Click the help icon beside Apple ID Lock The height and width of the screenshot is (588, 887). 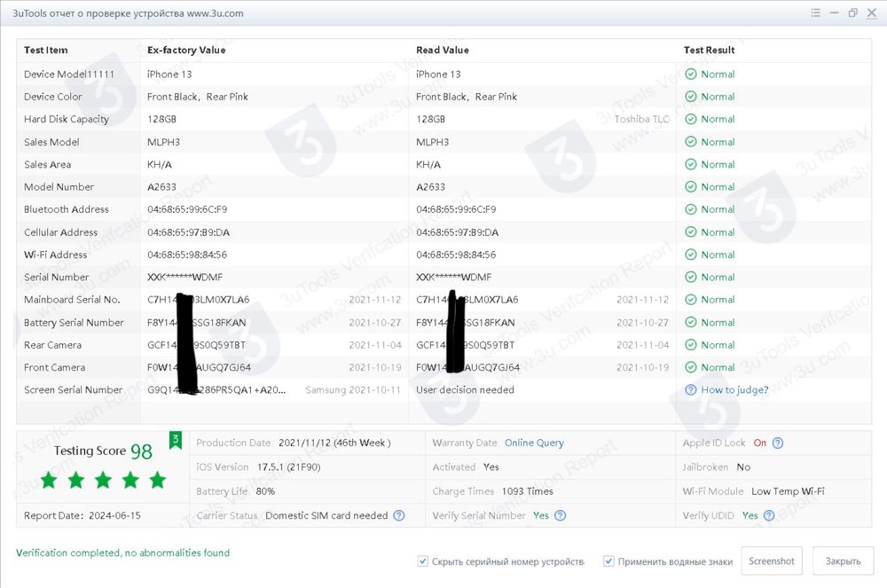tap(778, 443)
